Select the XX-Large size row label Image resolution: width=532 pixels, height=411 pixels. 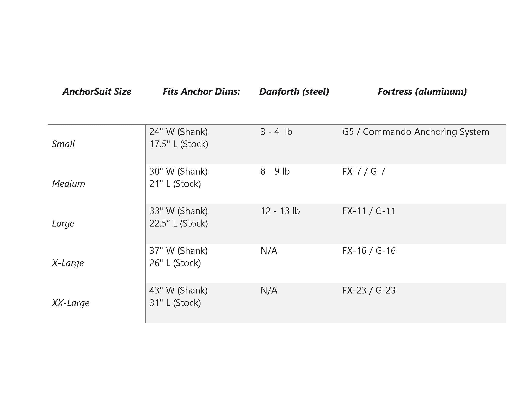tap(71, 303)
